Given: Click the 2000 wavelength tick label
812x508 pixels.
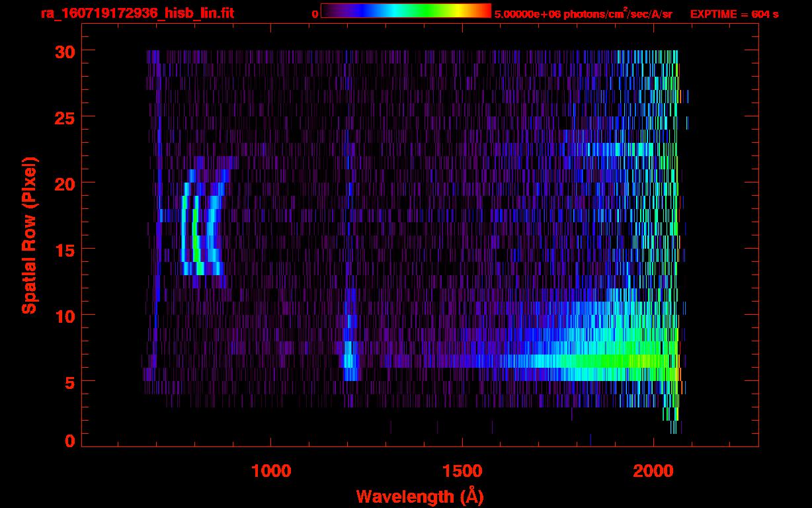Looking at the screenshot, I should point(653,471).
